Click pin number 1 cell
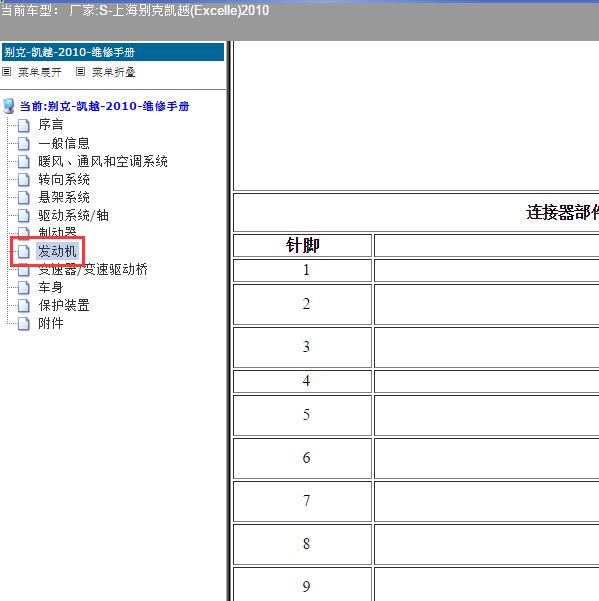The width and height of the screenshot is (599, 601). 302,270
